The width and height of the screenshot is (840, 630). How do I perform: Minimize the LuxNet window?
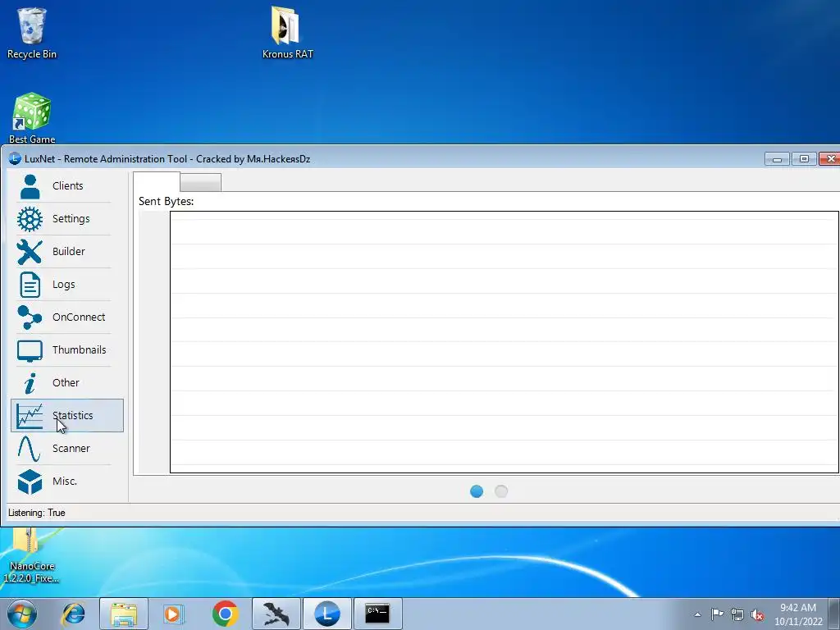[777, 158]
